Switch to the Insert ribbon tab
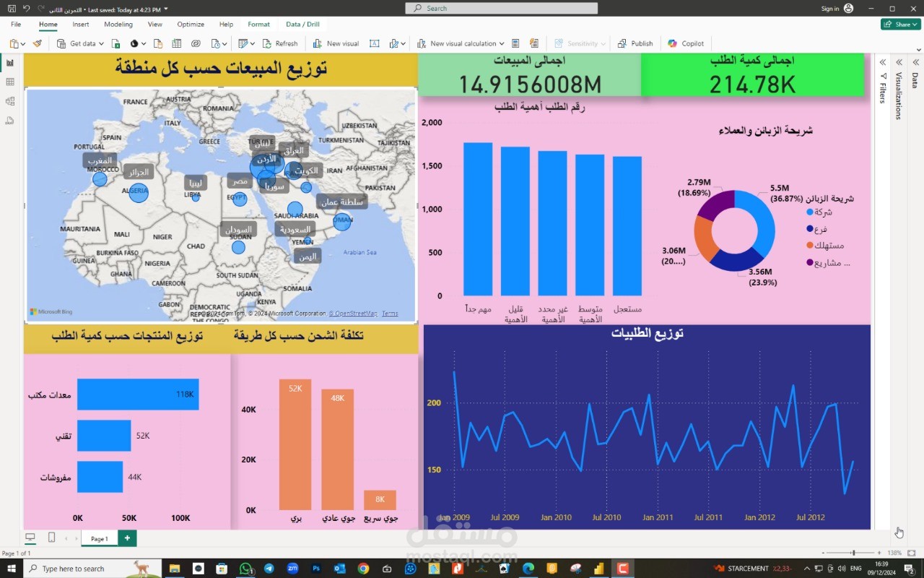 [81, 25]
